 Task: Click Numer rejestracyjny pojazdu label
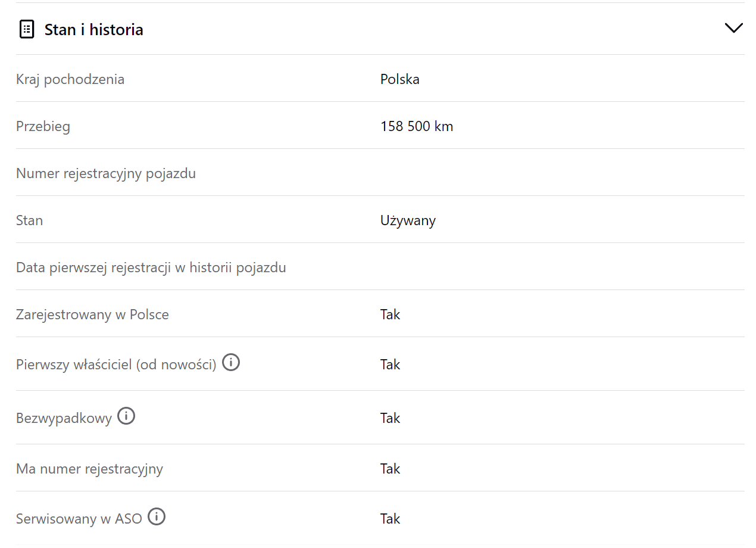(x=106, y=173)
